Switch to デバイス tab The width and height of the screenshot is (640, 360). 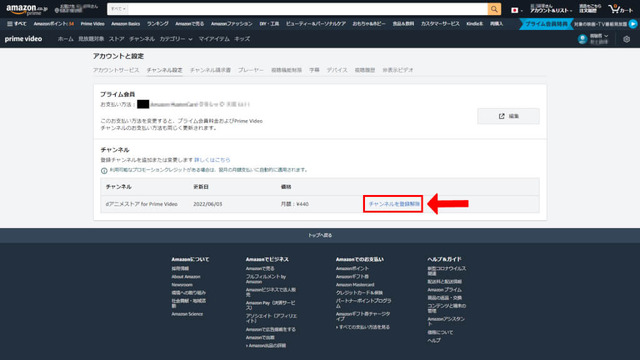click(337, 70)
